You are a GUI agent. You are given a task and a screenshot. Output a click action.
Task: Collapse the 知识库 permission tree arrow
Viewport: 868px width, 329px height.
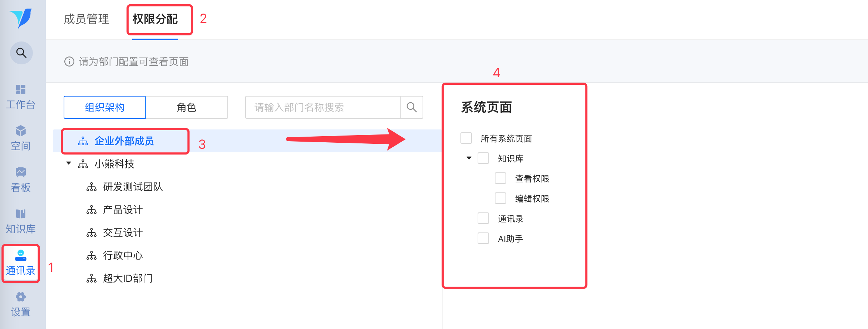469,158
